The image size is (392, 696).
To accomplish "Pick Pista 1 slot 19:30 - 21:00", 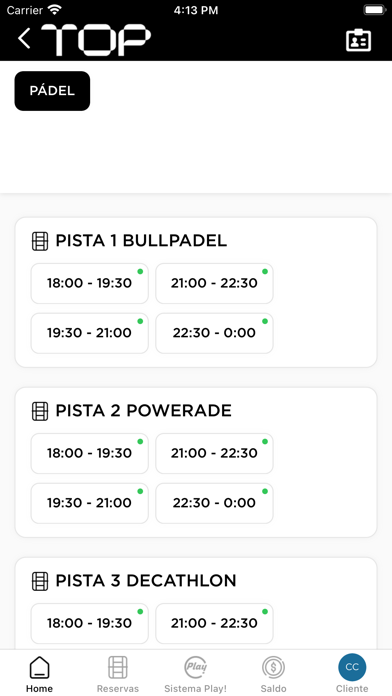I will pyautogui.click(x=90, y=333).
